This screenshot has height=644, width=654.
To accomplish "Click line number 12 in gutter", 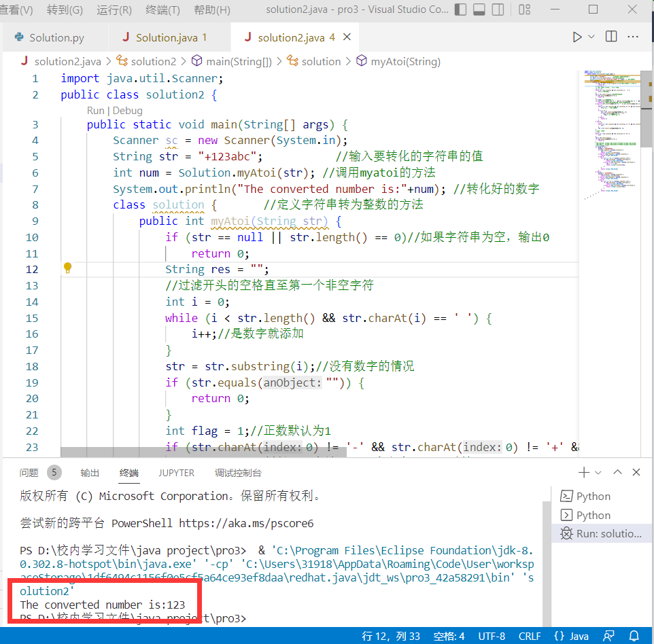I will pos(32,269).
